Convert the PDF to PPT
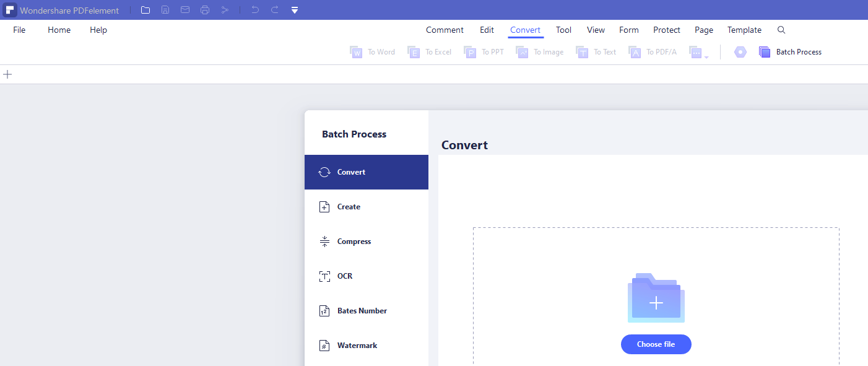 coord(484,52)
